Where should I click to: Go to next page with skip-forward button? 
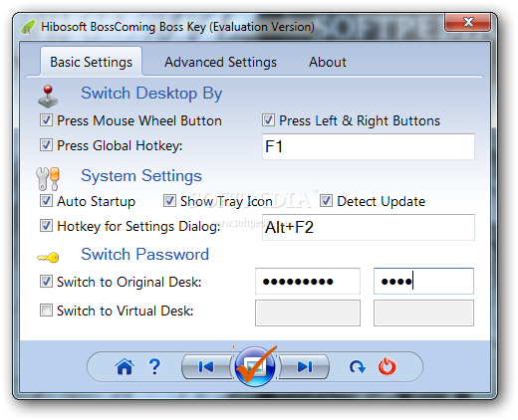pyautogui.click(x=305, y=366)
